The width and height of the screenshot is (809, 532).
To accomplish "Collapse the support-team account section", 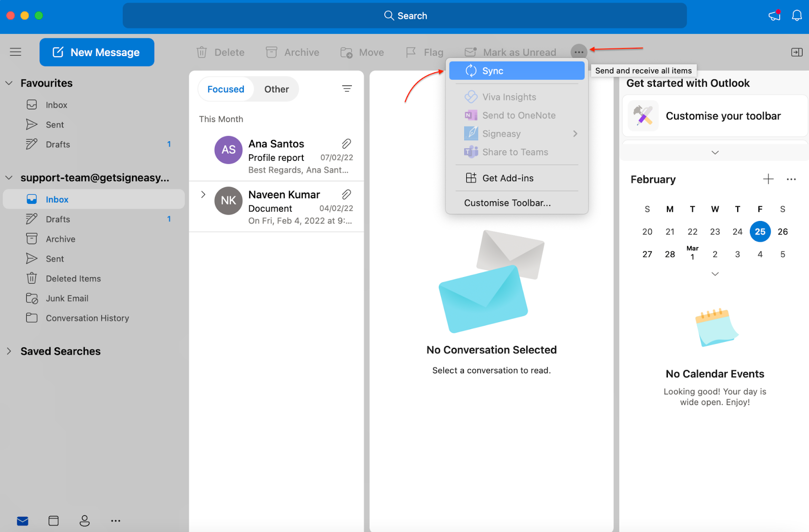I will point(9,178).
